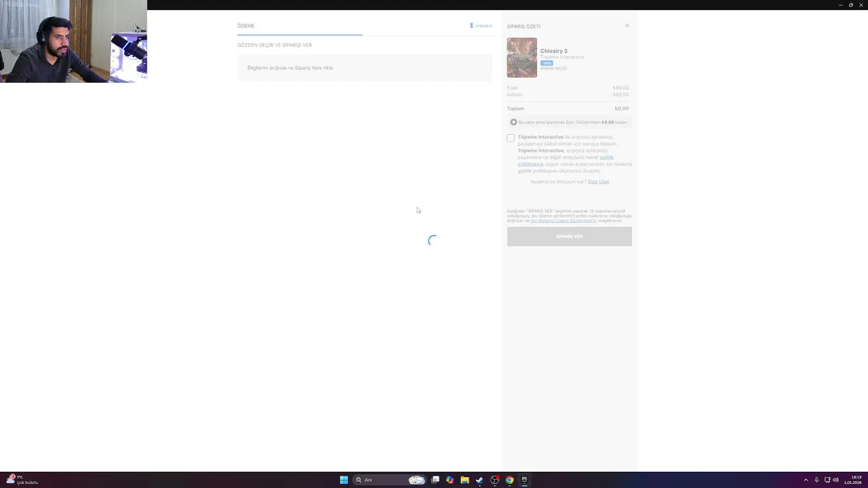This screenshot has width=868, height=488.
Task: Open the Windows Start menu
Action: point(344,480)
